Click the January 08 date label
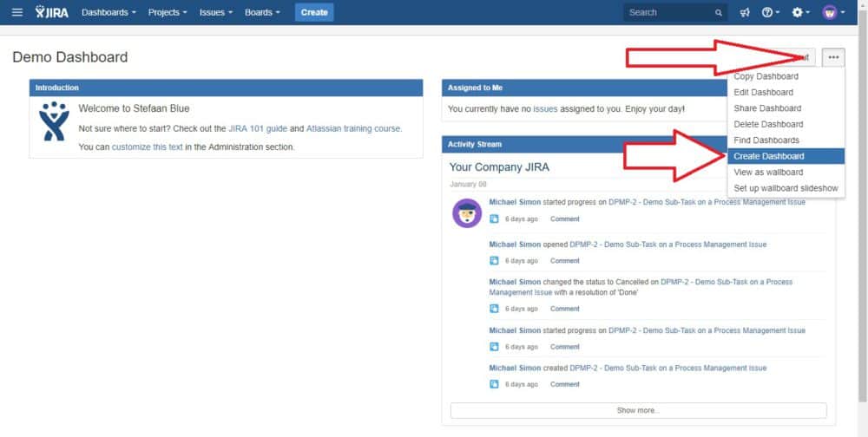 [x=468, y=184]
